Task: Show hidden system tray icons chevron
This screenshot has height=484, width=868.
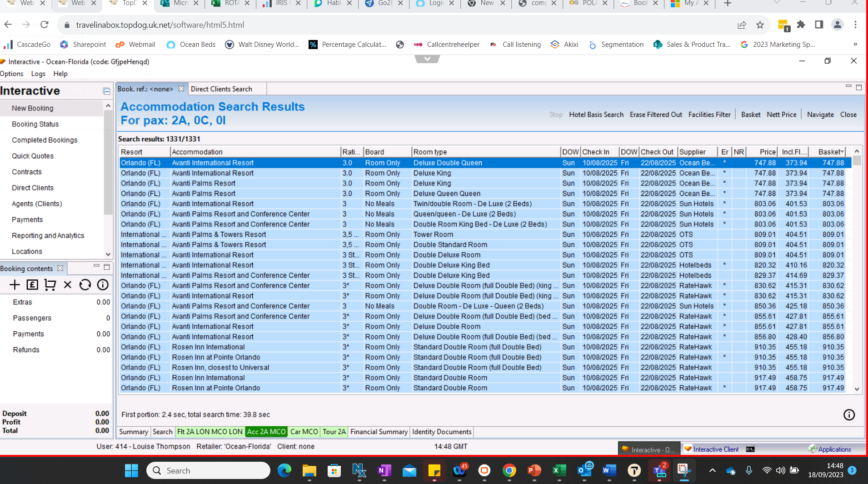Action: point(713,471)
